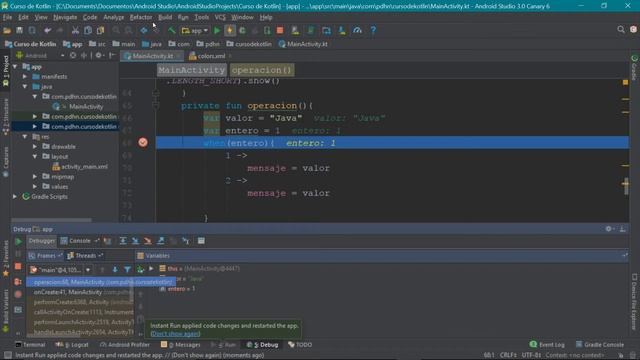This screenshot has height=360, width=640.
Task: Click Mute Breakpoints icon in Debug sidebar
Action: tap(18, 294)
